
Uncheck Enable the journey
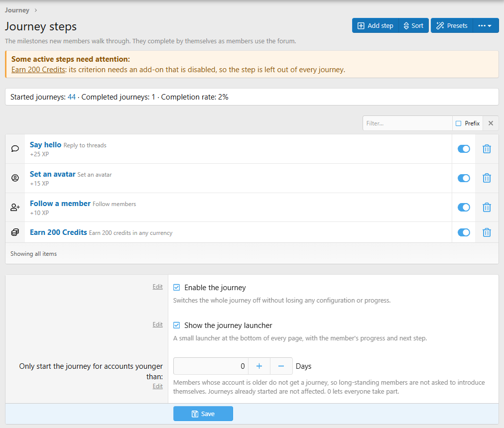pyautogui.click(x=176, y=288)
